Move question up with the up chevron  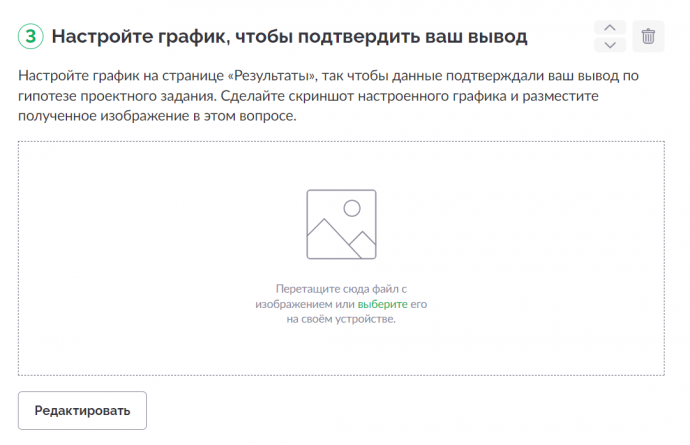tap(609, 28)
